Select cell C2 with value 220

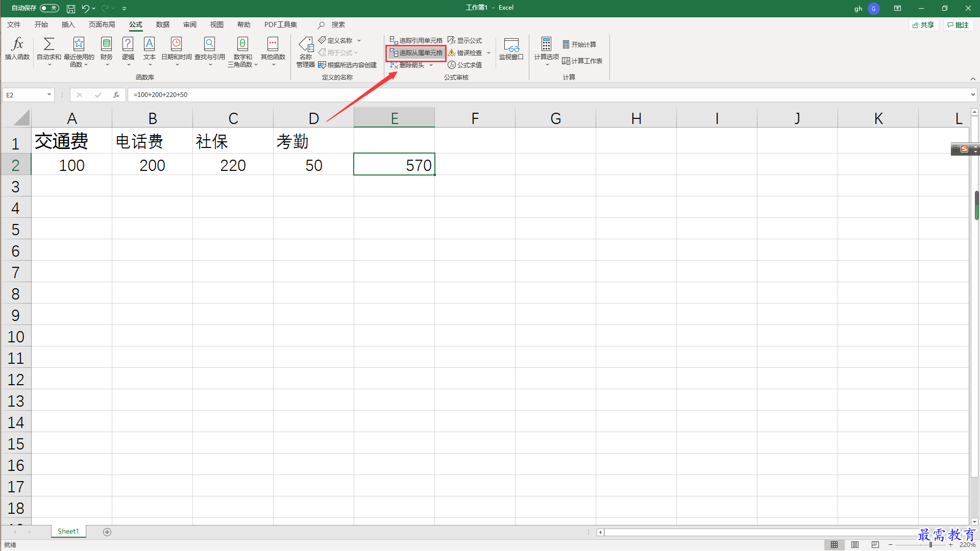(x=233, y=164)
